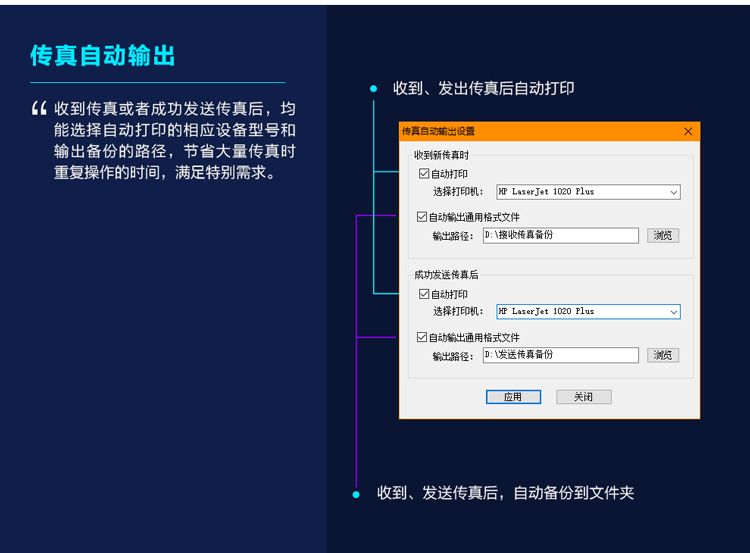Open printer dropdown for received faxes
This screenshot has height=553, width=750.
click(x=588, y=192)
